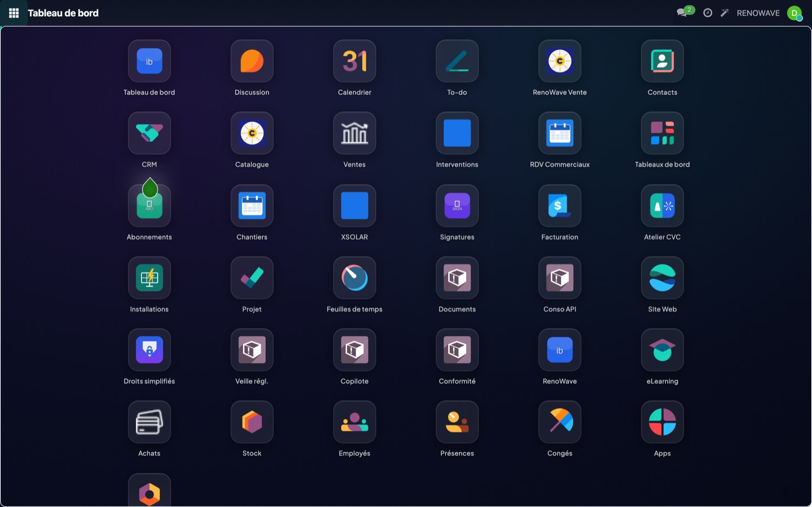
Task: Launch the Apps module
Action: 662,422
